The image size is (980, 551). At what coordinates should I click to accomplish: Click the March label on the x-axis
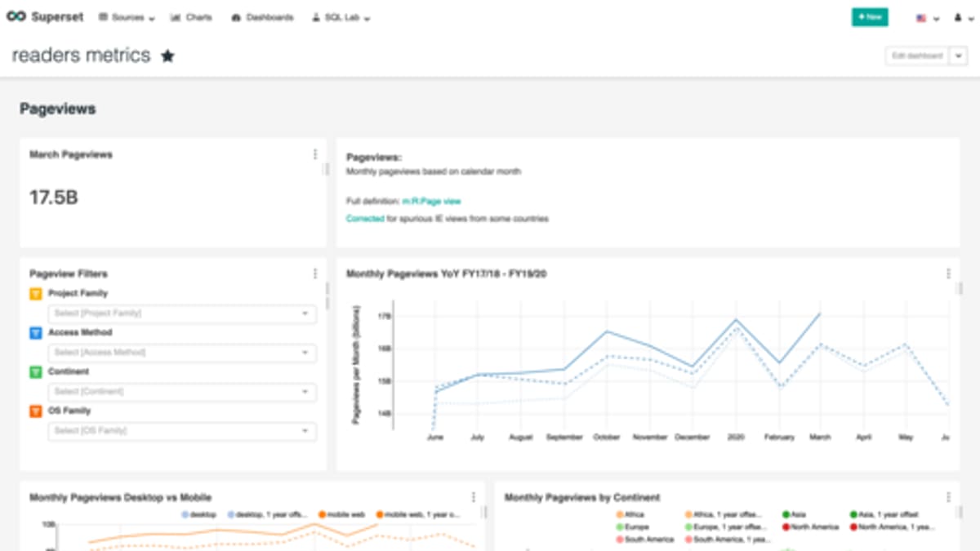[x=820, y=438]
